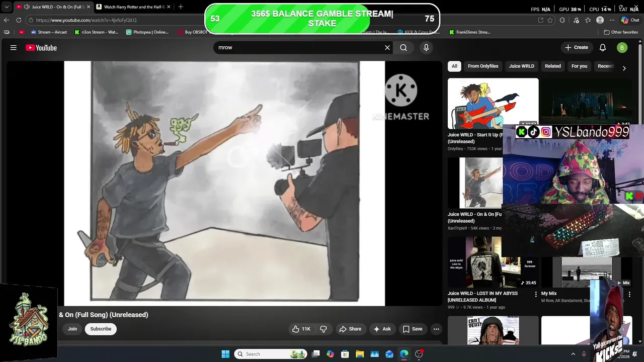The image size is (644, 362).
Task: Close the Harry Potter browser tab
Action: tap(169, 7)
